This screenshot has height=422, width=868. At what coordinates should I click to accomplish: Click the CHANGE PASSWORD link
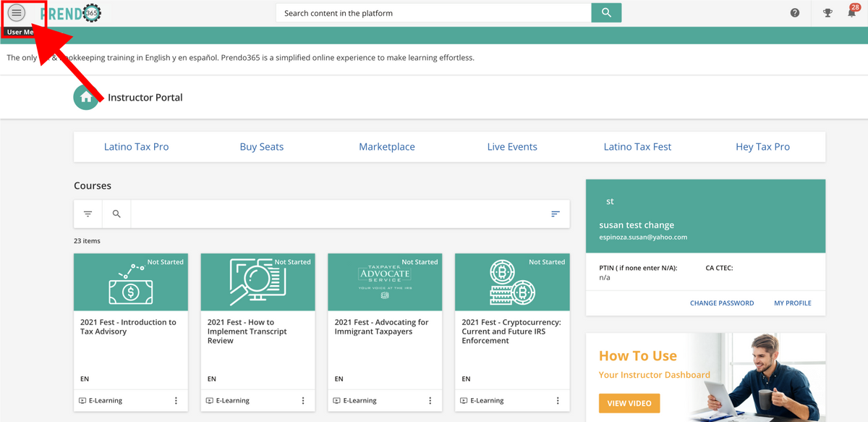coord(722,303)
